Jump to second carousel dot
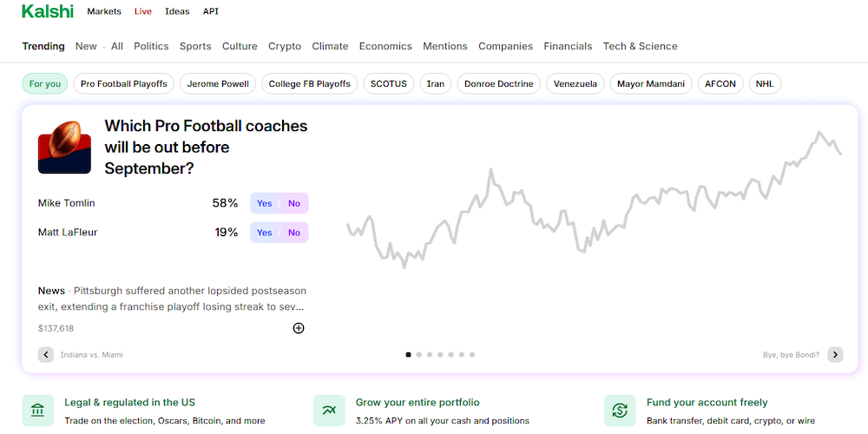Image resolution: width=868 pixels, height=434 pixels. [419, 354]
